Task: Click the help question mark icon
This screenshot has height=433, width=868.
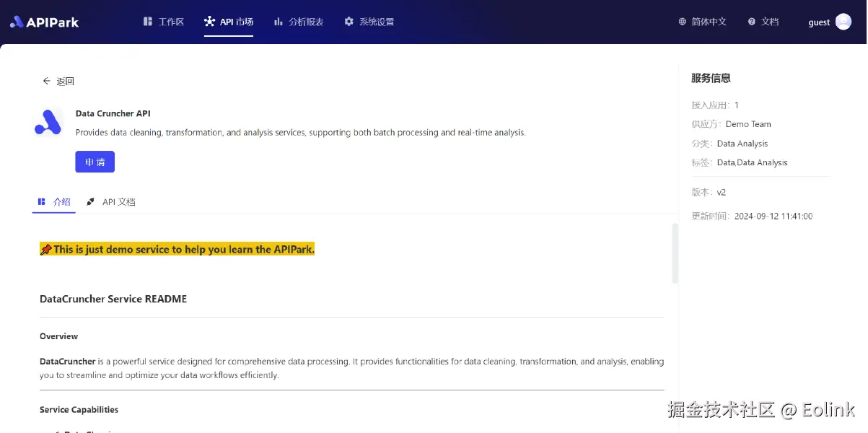Action: click(x=752, y=22)
